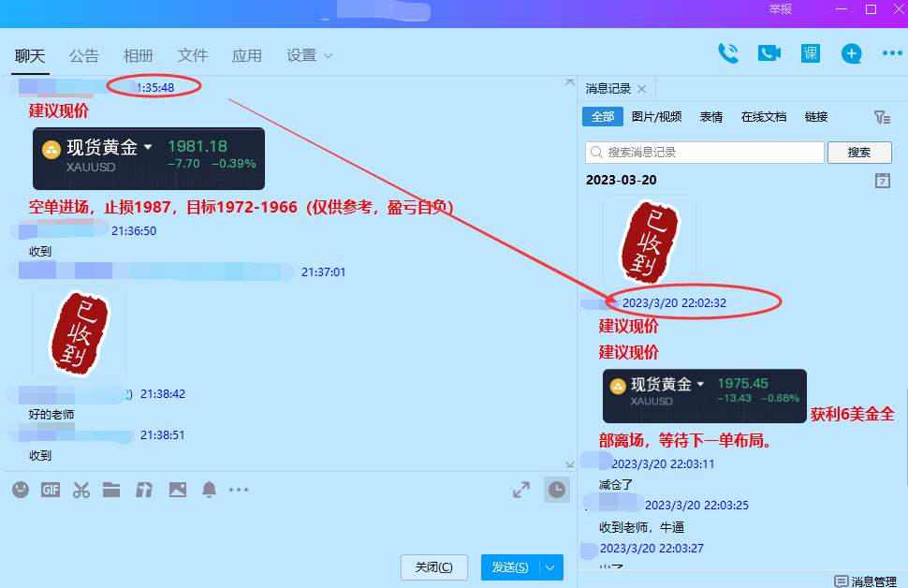
Task: Click the 搜索消息记录 input field
Action: 704,153
